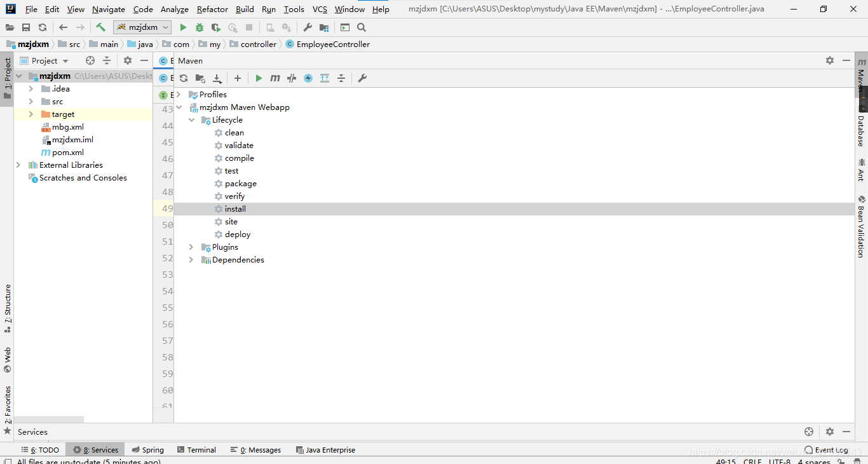This screenshot has width=868, height=464.
Task: Click the Open folder toolbar icon
Action: [x=10, y=27]
